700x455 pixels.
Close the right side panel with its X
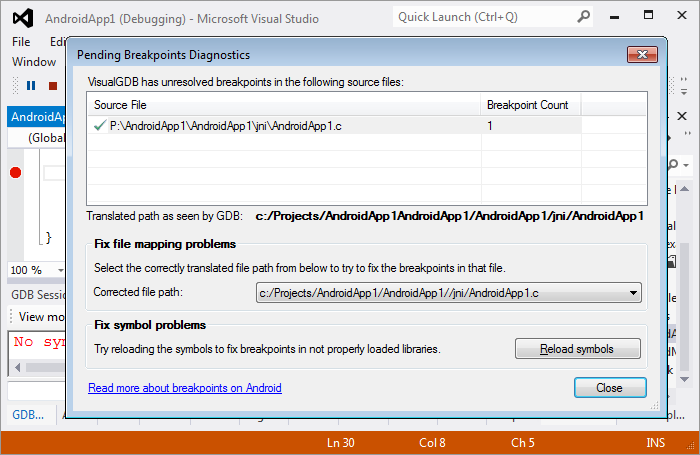682,116
